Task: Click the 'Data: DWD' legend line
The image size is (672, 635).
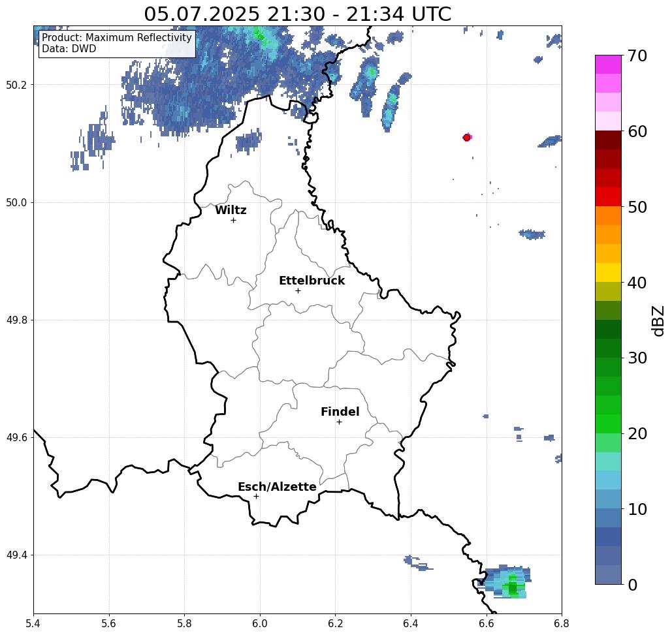Action: pos(69,49)
